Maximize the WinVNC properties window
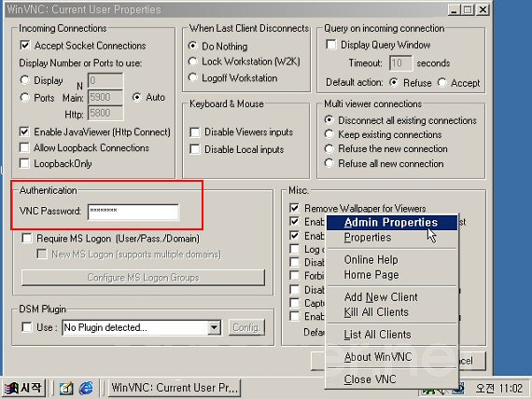Screen dimensions: 532x399 468,9
